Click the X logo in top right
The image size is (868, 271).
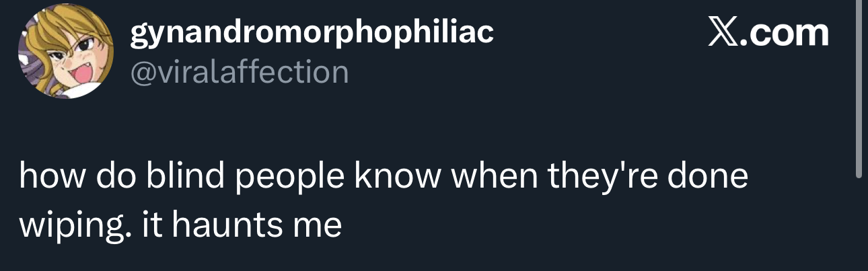[x=723, y=33]
